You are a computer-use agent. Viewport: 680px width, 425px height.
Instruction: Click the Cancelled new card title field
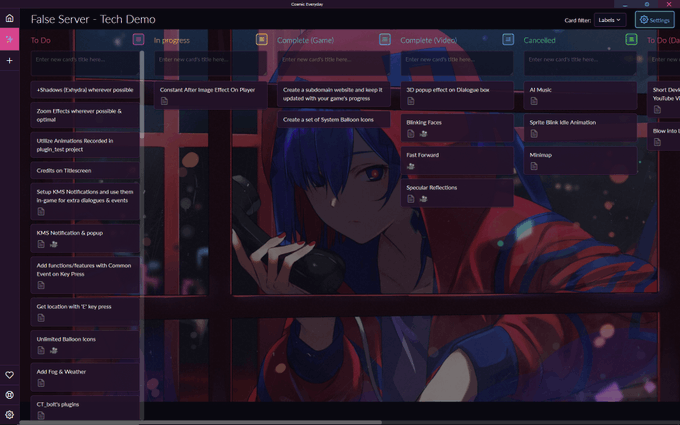click(580, 63)
